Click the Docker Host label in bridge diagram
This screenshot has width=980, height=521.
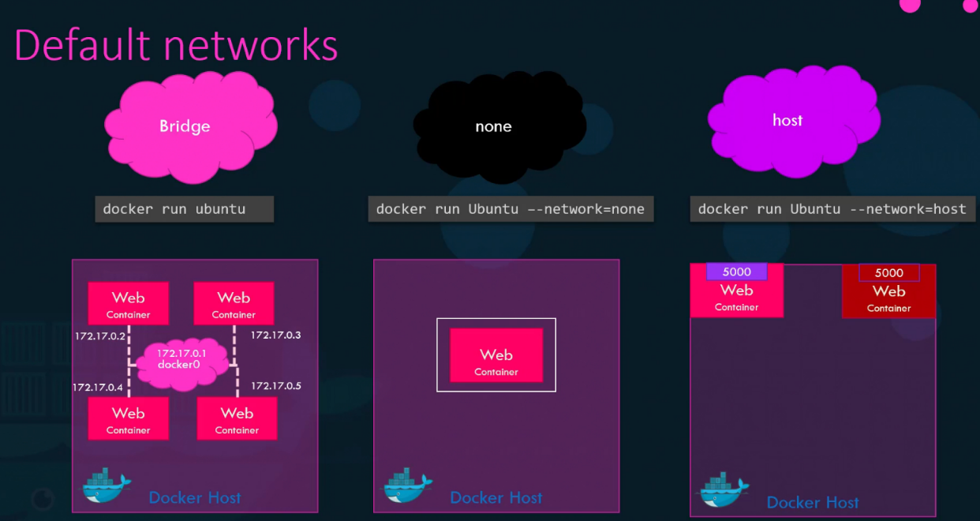195,497
